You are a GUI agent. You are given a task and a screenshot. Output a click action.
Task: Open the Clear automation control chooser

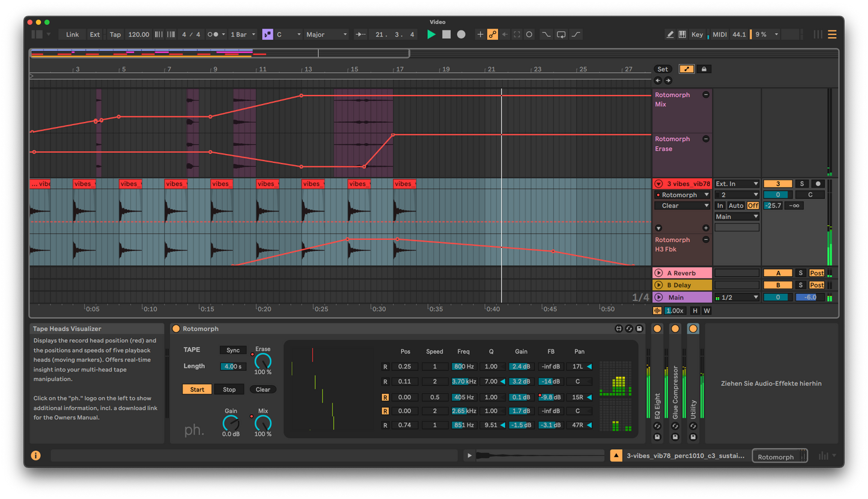tap(682, 206)
